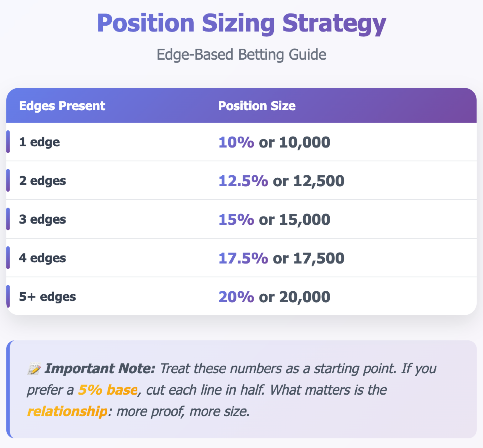Click the 2 edges row label

tap(42, 181)
